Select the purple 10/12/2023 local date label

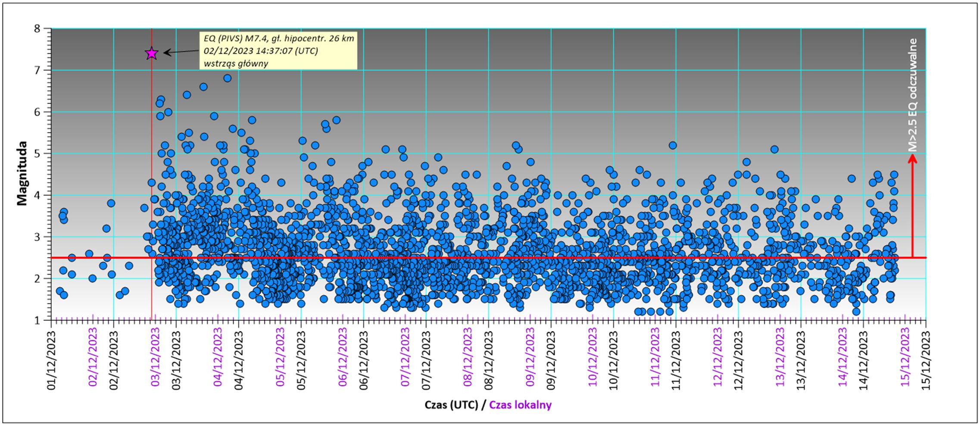(x=593, y=357)
